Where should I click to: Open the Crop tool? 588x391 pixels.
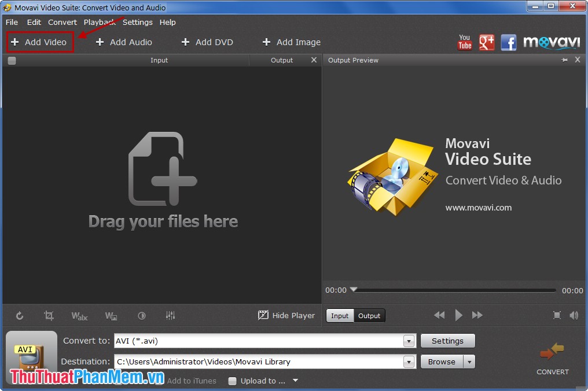point(49,315)
